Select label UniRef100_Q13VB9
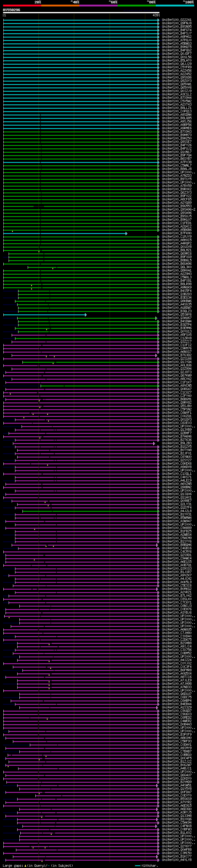 point(177,430)
